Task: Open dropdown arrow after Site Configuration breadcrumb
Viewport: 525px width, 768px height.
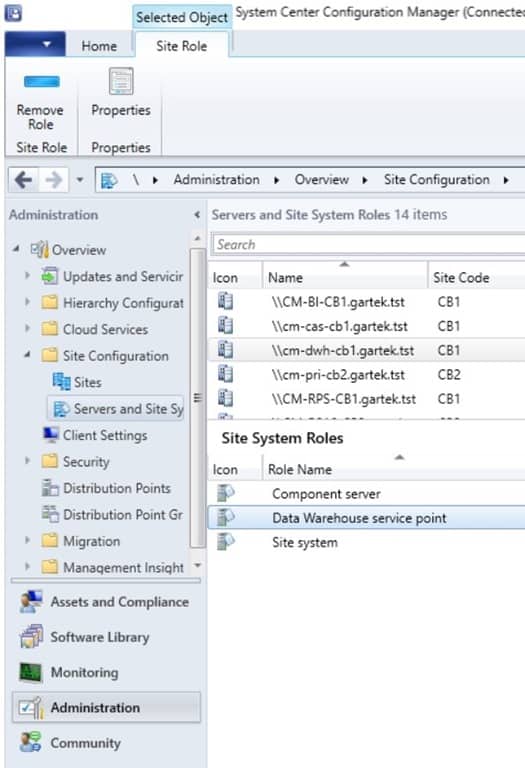Action: 506,180
